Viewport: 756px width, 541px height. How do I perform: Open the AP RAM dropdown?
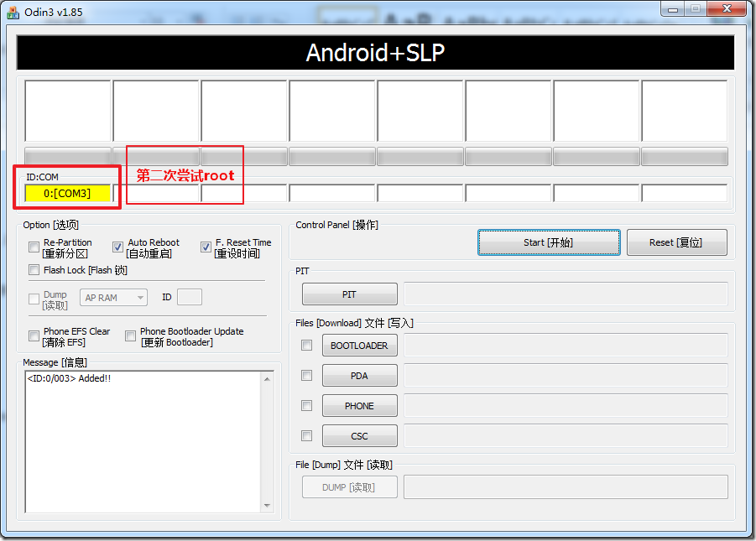point(114,298)
